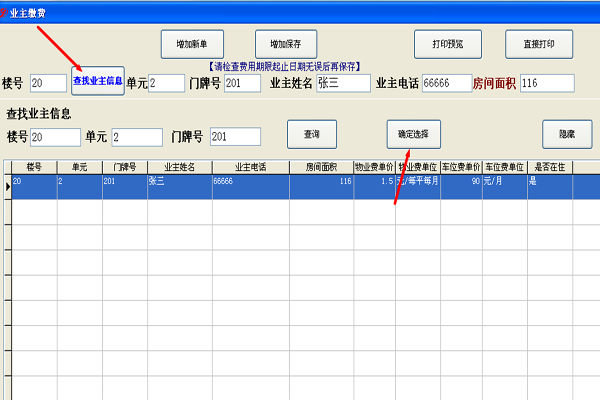This screenshot has height=400, width=600.
Task: Focus the top 单元 input field
Action: pos(166,83)
